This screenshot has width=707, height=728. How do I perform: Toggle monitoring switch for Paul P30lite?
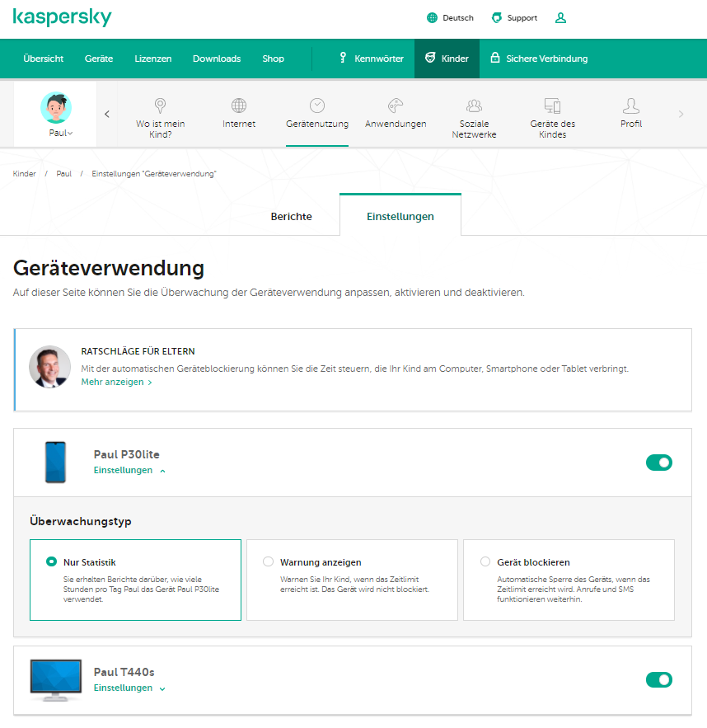point(658,463)
